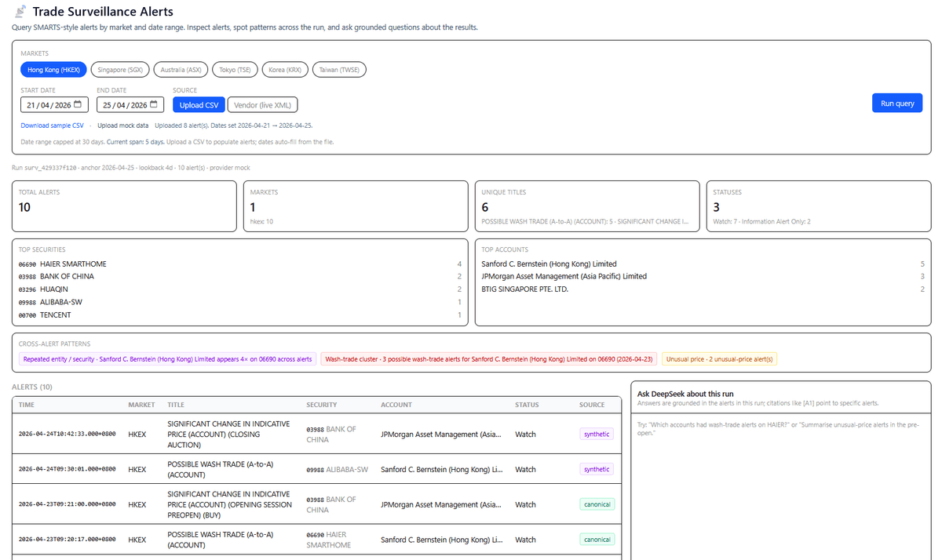Click the 09988 ALIBABA-SW security cell

(x=337, y=469)
